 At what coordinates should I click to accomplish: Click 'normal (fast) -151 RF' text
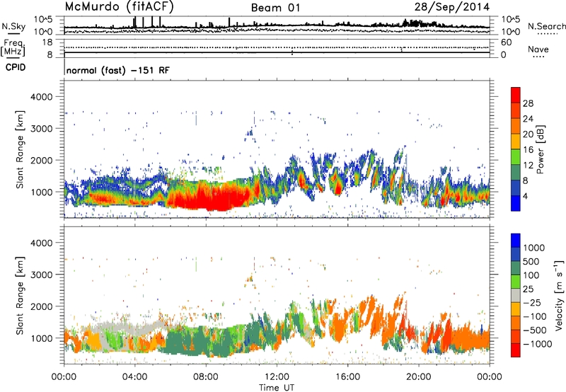[117, 70]
